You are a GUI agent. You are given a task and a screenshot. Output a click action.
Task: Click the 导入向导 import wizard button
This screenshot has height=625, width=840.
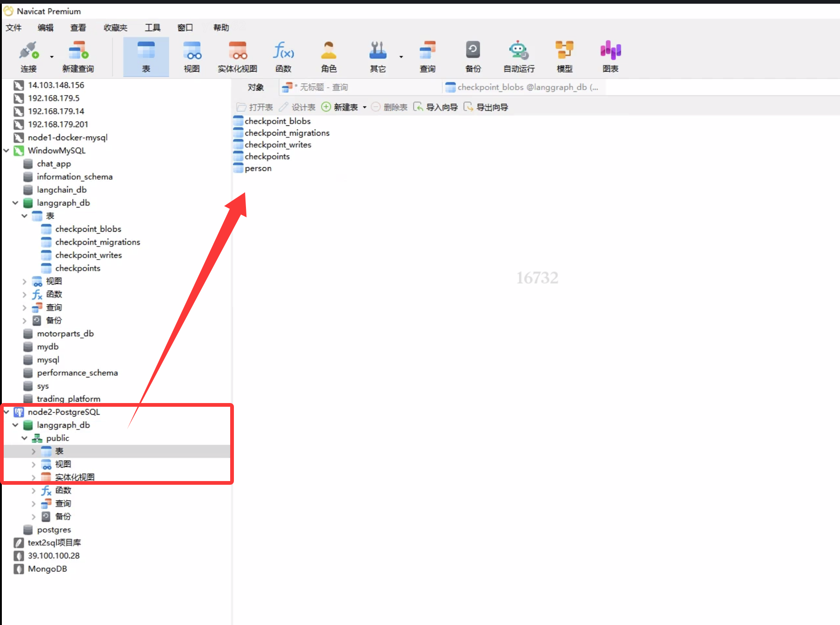click(435, 107)
